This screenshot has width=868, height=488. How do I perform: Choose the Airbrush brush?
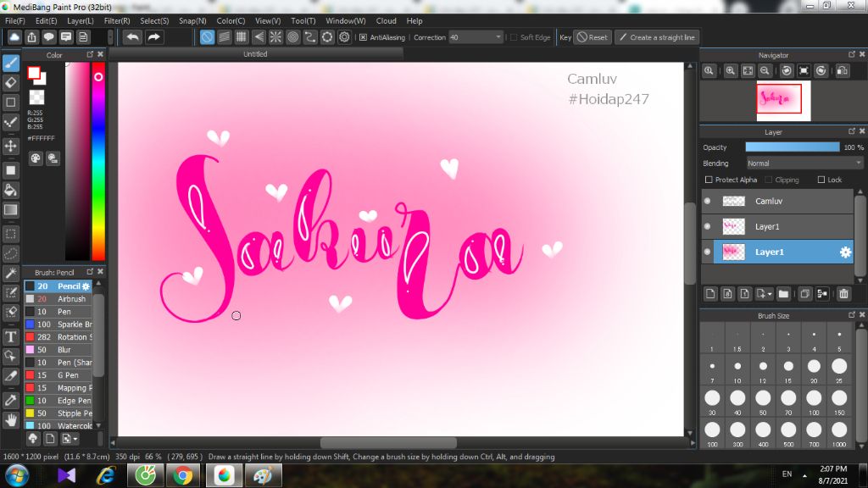point(58,299)
